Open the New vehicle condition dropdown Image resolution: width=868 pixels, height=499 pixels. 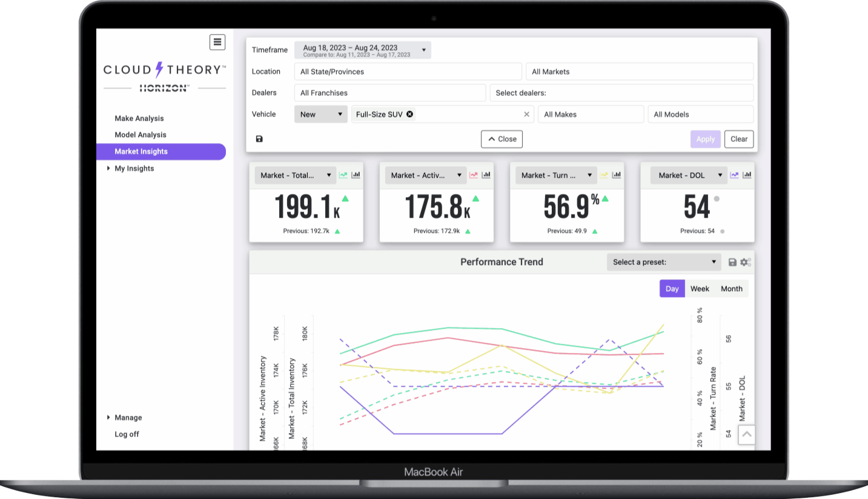[x=321, y=114]
